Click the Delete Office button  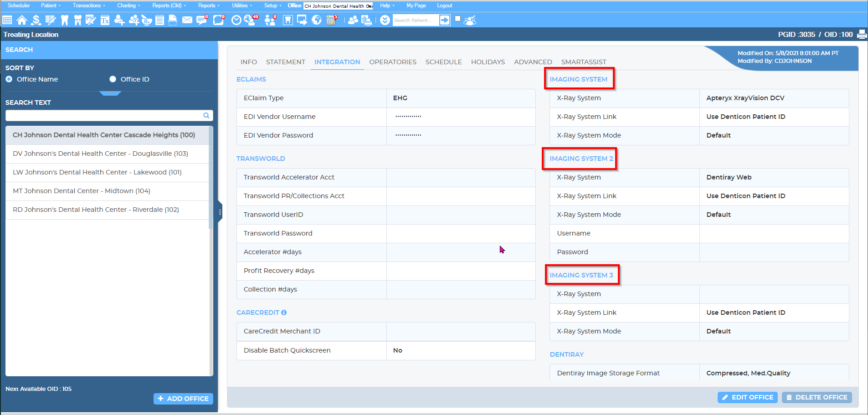point(817,397)
